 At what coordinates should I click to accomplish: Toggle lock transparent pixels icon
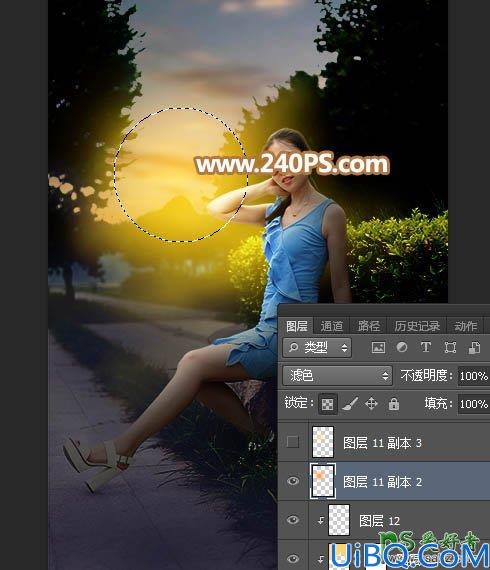coord(327,404)
